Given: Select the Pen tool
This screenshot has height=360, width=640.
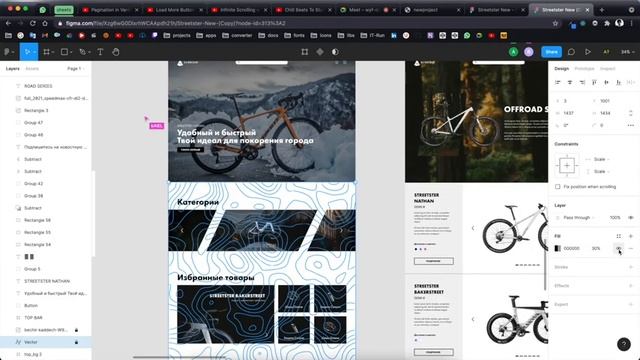Looking at the screenshot, I should (82, 52).
